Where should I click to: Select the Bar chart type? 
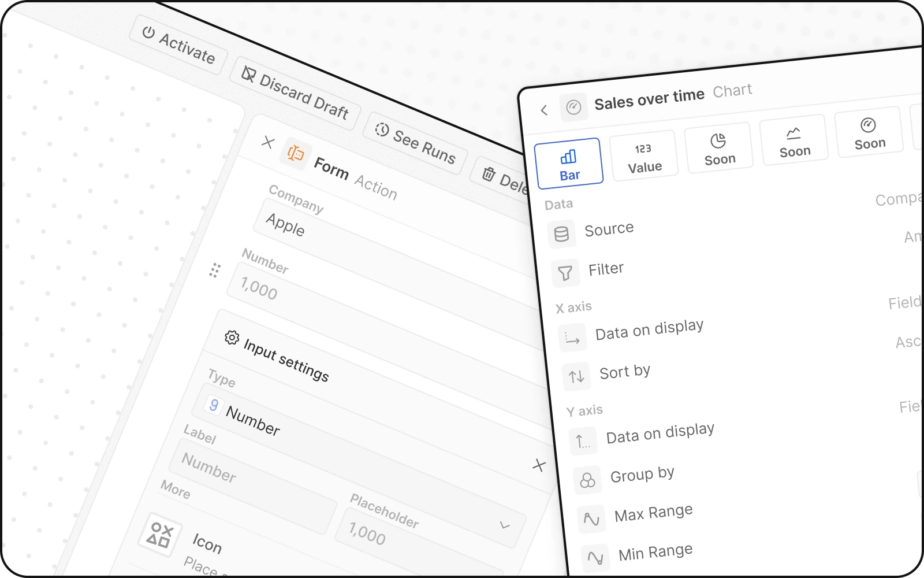coord(569,164)
